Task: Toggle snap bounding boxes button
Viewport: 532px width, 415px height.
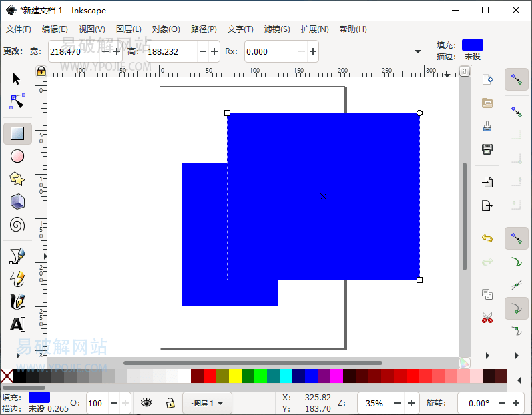Action: point(517,112)
